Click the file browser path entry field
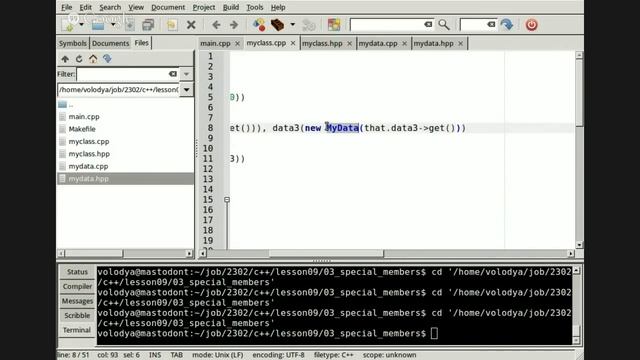Image resolution: width=640 pixels, height=360 pixels. (119, 90)
